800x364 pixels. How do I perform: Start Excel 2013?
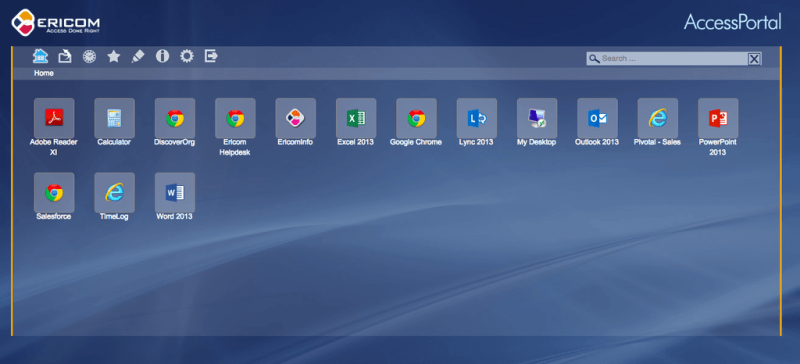pyautogui.click(x=356, y=118)
